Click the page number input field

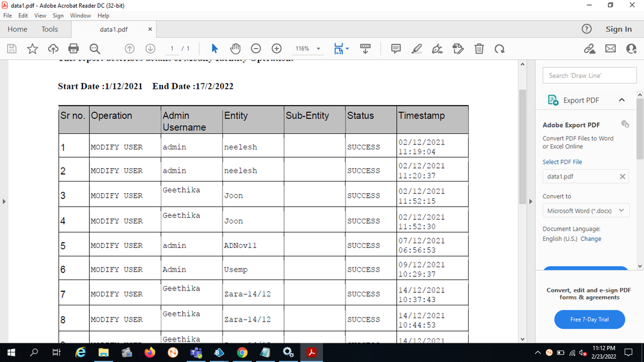172,48
